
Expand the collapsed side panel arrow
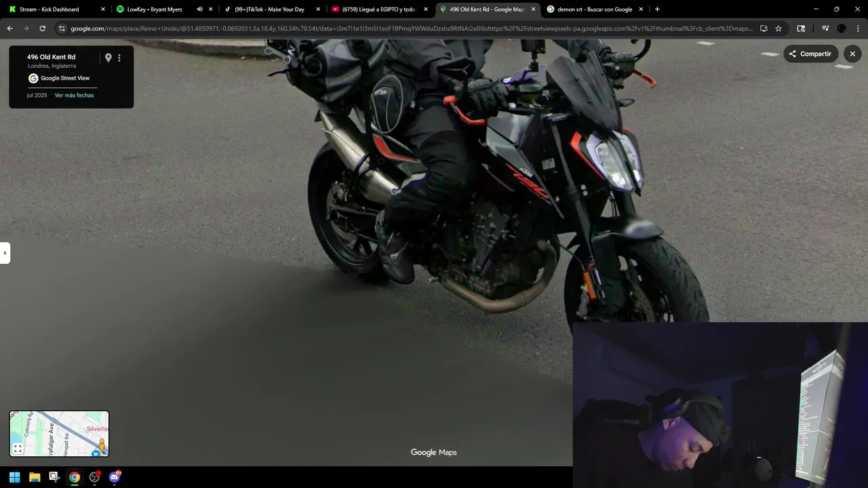5,253
